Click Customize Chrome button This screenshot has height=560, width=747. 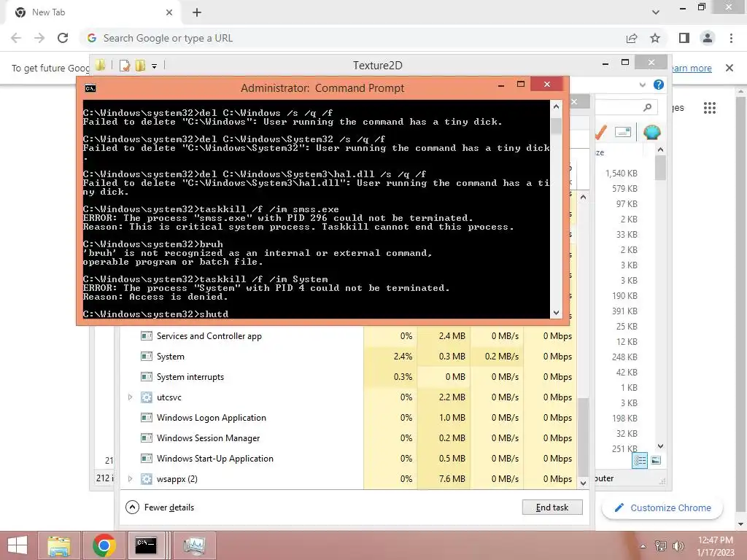coord(662,507)
